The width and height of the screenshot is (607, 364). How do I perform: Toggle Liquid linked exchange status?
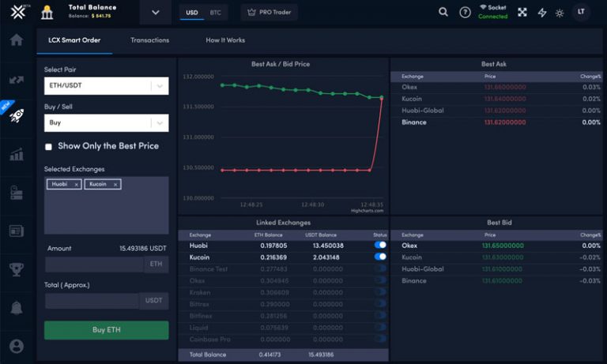[x=380, y=327]
